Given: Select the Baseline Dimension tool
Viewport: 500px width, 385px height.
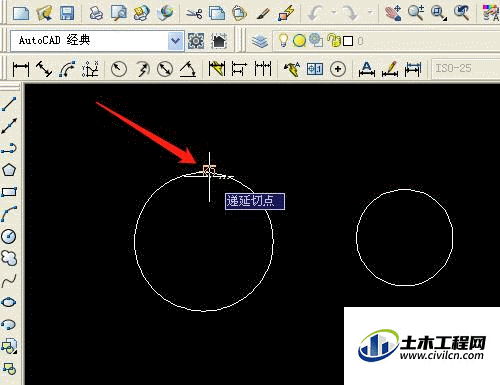Looking at the screenshot, I should [x=239, y=69].
